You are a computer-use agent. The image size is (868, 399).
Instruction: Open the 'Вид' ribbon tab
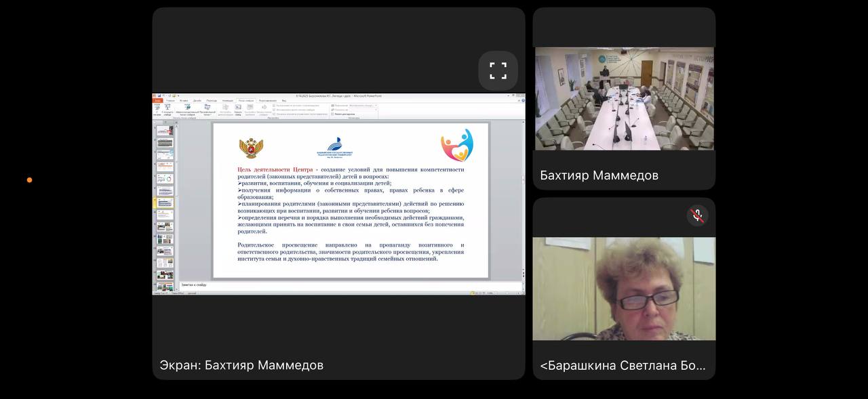[x=283, y=100]
